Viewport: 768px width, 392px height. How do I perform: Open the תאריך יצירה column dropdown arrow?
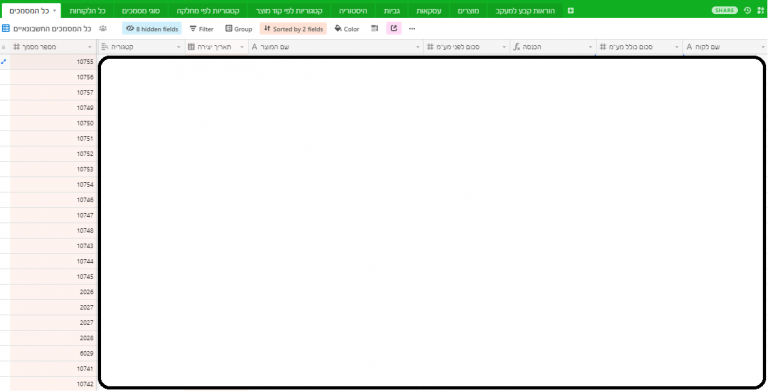[242, 47]
